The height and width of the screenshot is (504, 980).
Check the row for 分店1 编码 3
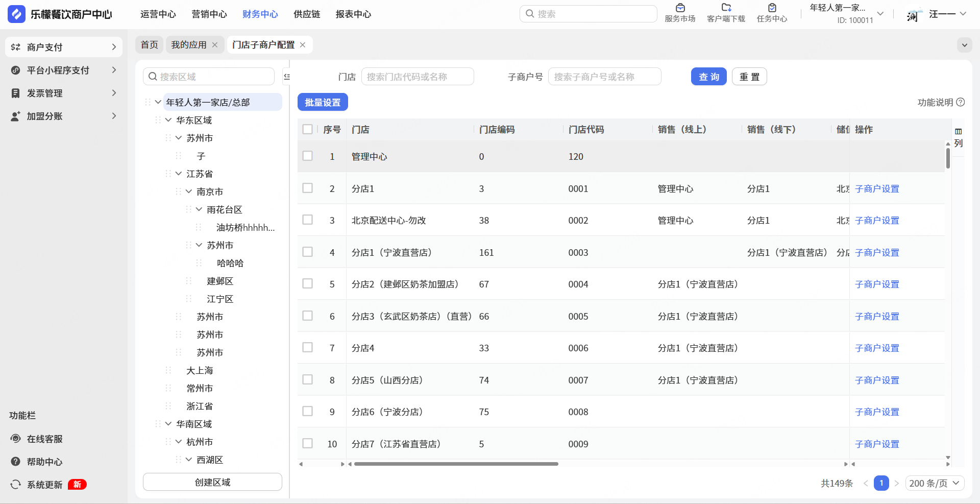[x=307, y=188]
